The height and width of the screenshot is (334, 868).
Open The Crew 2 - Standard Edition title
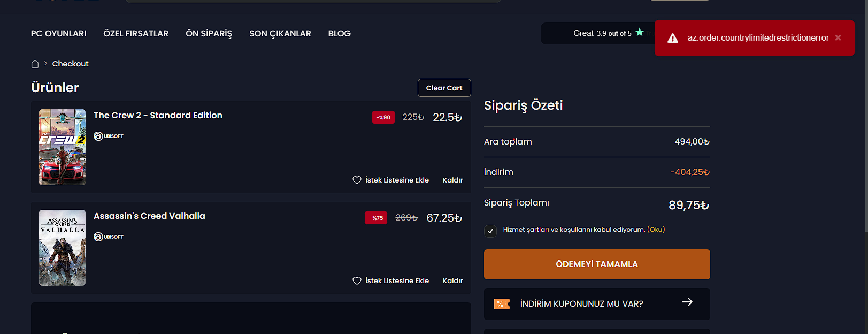tap(158, 115)
